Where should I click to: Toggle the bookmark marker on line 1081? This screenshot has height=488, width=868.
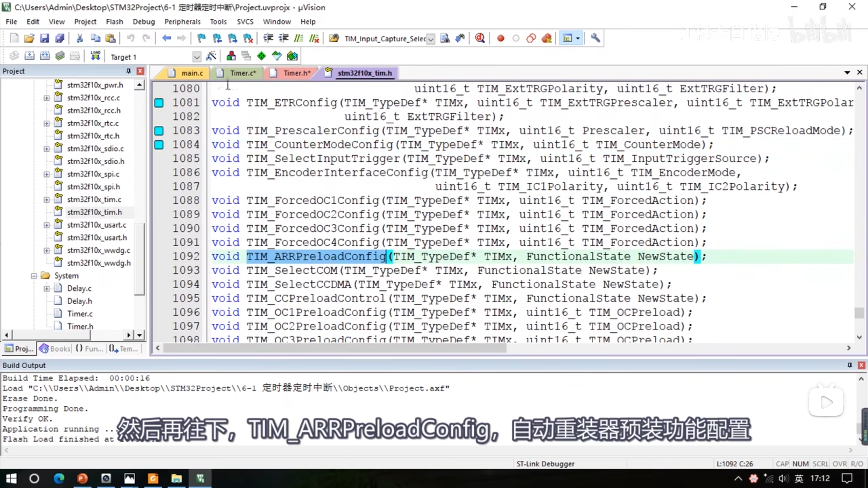tap(159, 103)
